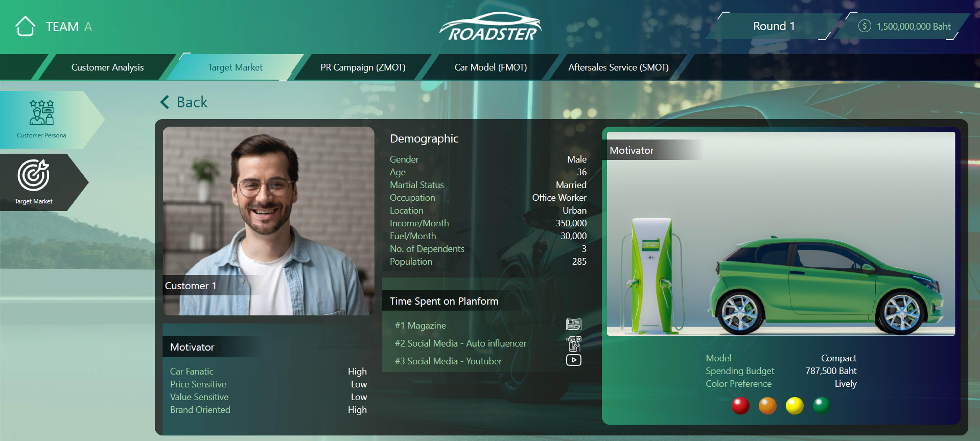Screen dimensions: 980x441
Task: Switch to the Customer Analysis tab
Action: [x=107, y=67]
